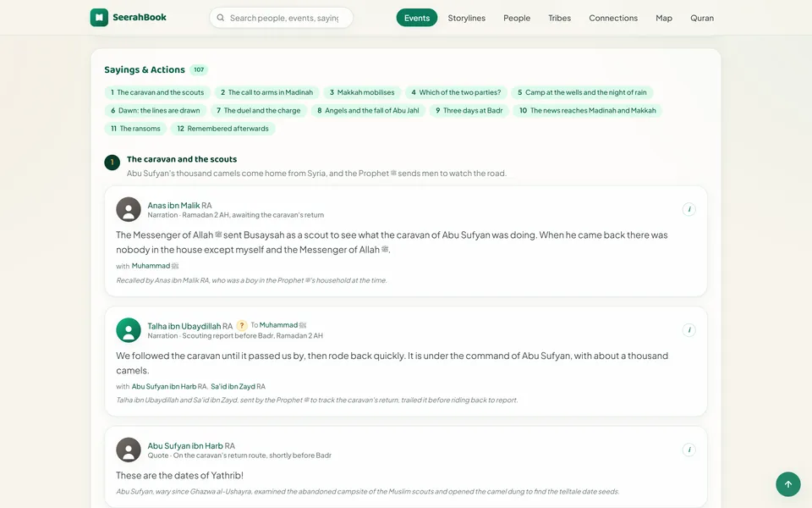Jump to chapter 1 The caravan and the scouts chip
This screenshot has width=812, height=508.
(157, 92)
